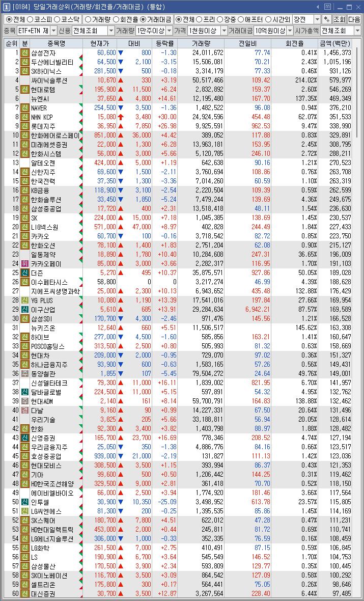Click the 신 badge in the NAVER row
This screenshot has width=364, height=601.
24,108
